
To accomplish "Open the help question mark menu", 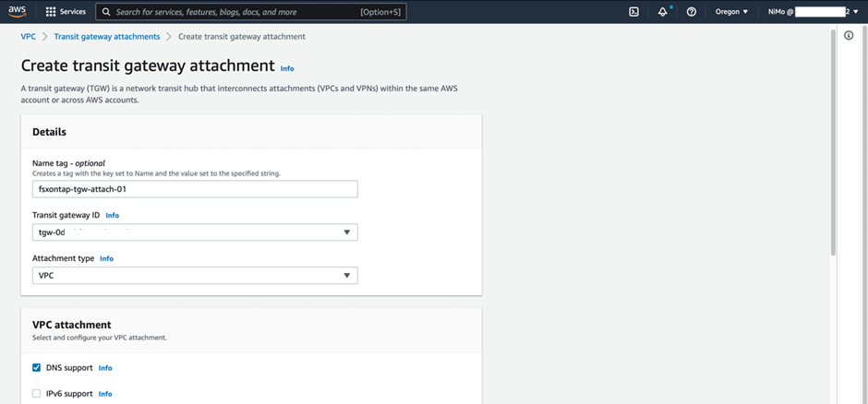I will [x=692, y=12].
